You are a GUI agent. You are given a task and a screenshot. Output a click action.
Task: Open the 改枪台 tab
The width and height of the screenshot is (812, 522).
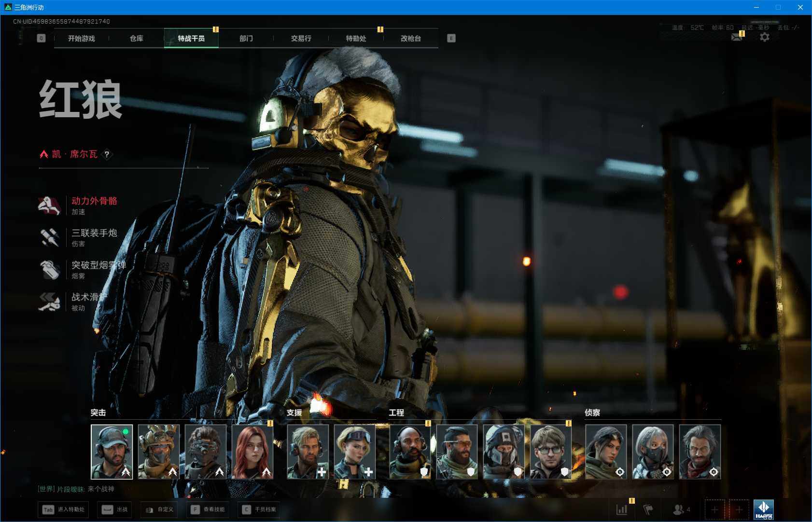coord(411,39)
